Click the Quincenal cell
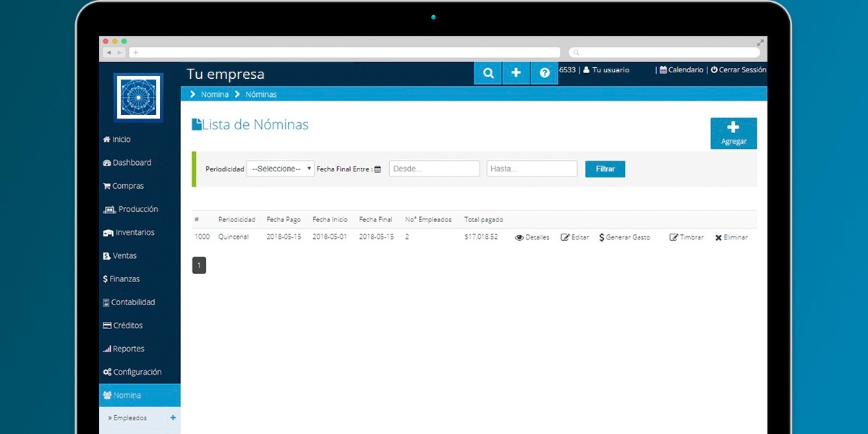 [234, 237]
